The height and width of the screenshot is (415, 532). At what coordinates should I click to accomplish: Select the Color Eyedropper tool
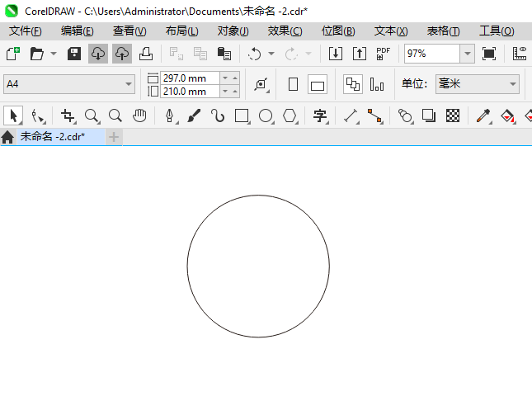(x=483, y=116)
